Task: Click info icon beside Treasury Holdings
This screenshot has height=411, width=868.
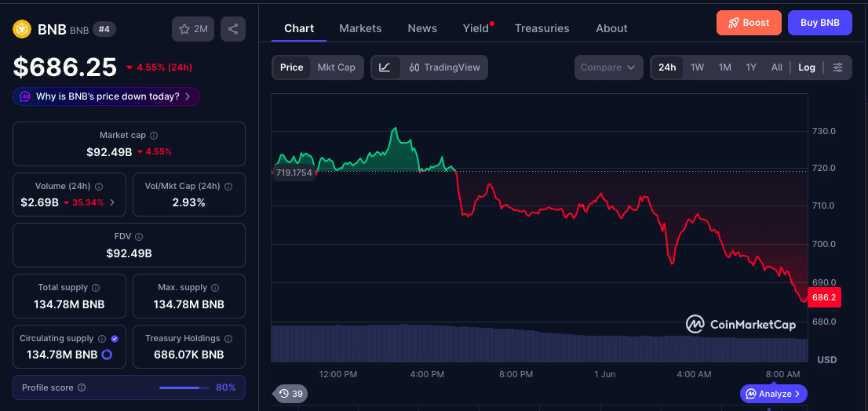Action: [x=228, y=339]
